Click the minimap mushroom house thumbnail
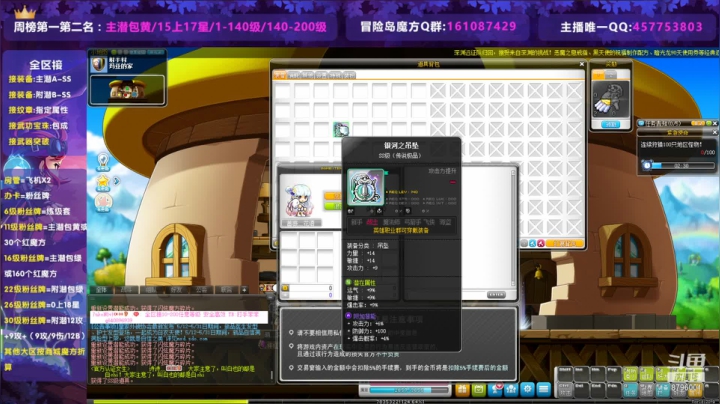720x404 pixels. click(x=127, y=90)
